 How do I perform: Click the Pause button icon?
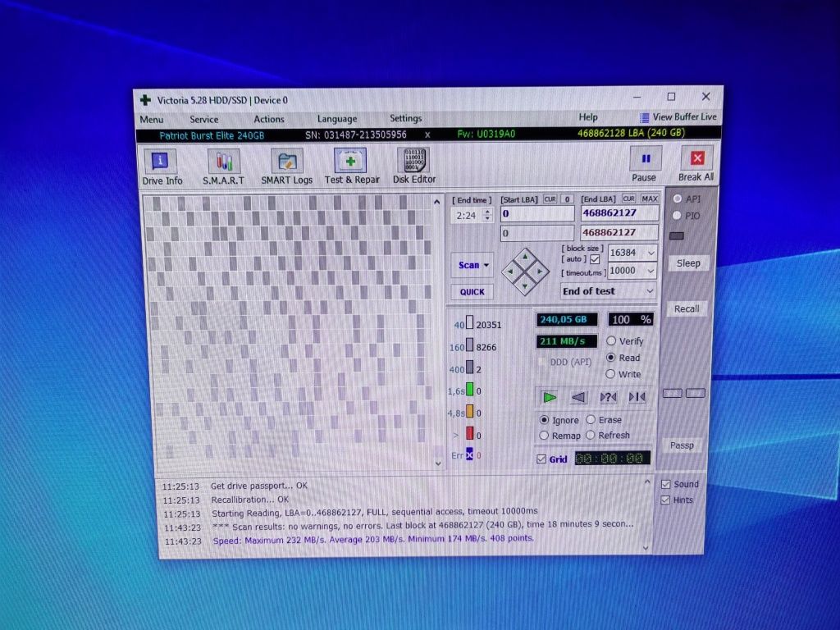(x=646, y=158)
